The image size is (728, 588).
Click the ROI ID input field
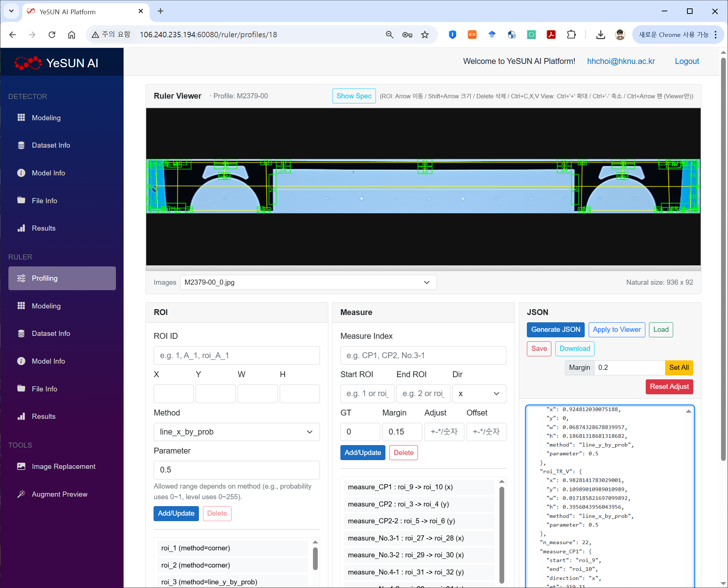[237, 355]
